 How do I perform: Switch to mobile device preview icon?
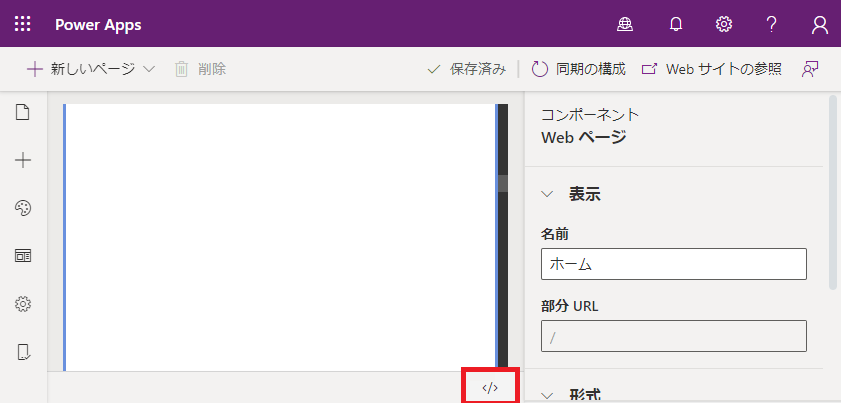click(x=23, y=351)
